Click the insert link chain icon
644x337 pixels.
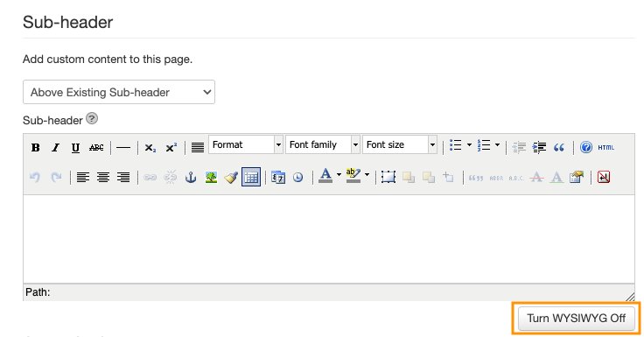click(150, 177)
